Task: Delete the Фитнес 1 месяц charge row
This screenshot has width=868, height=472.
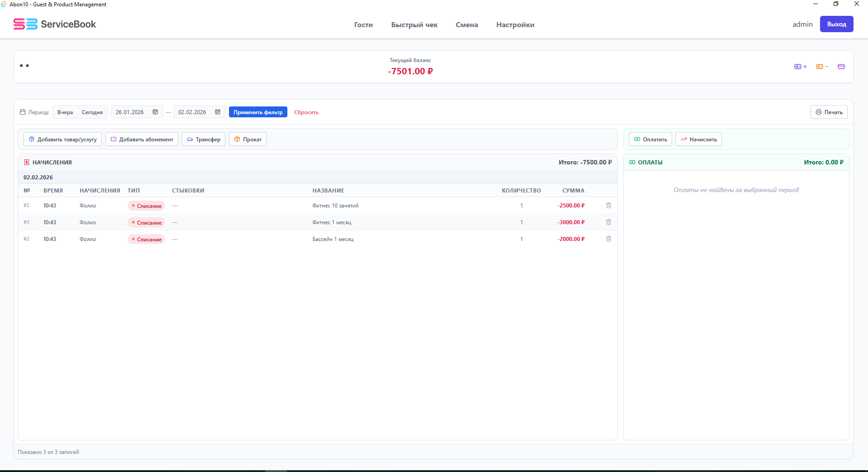Action: [x=609, y=222]
